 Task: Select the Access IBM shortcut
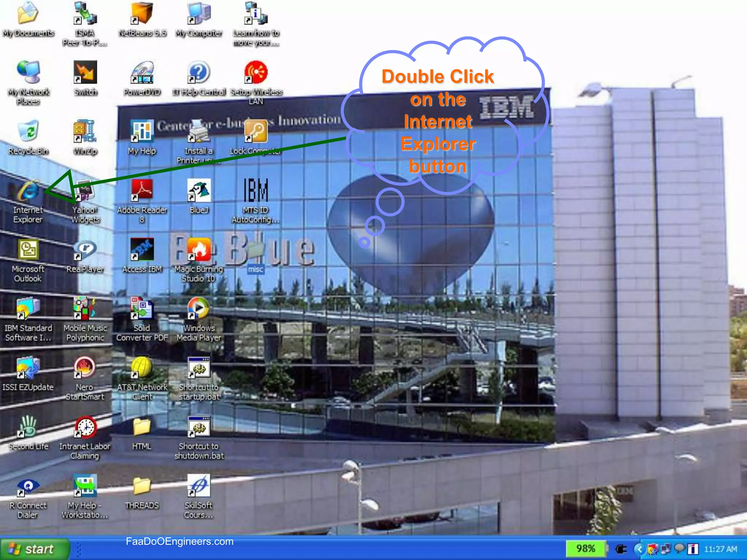point(142,249)
